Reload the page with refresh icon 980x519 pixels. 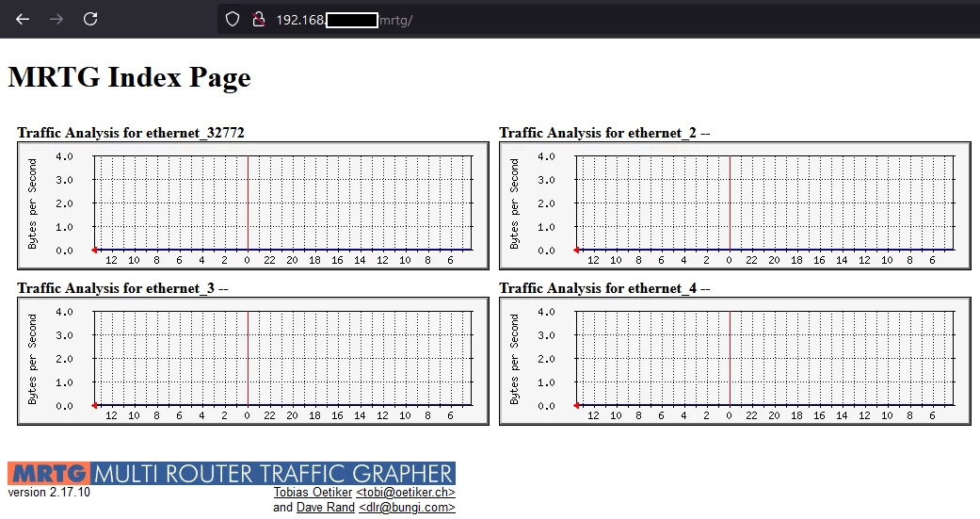tap(90, 19)
